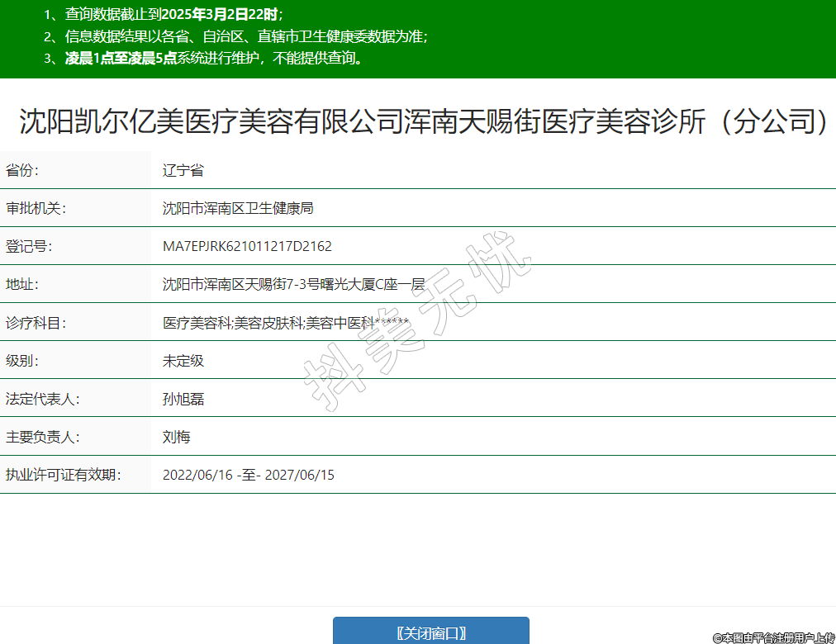Click the 诊疗科目 field label
The height and width of the screenshot is (644, 836).
[x=36, y=323]
